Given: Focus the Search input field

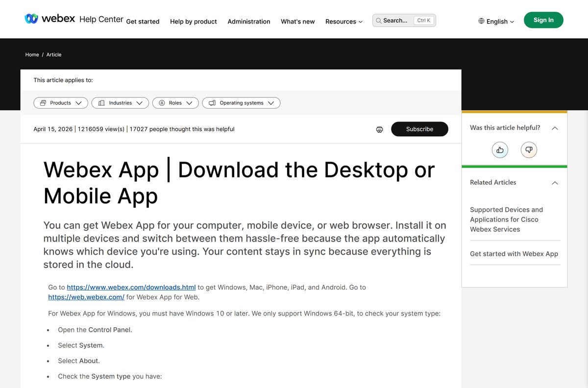Looking at the screenshot, I should point(404,20).
